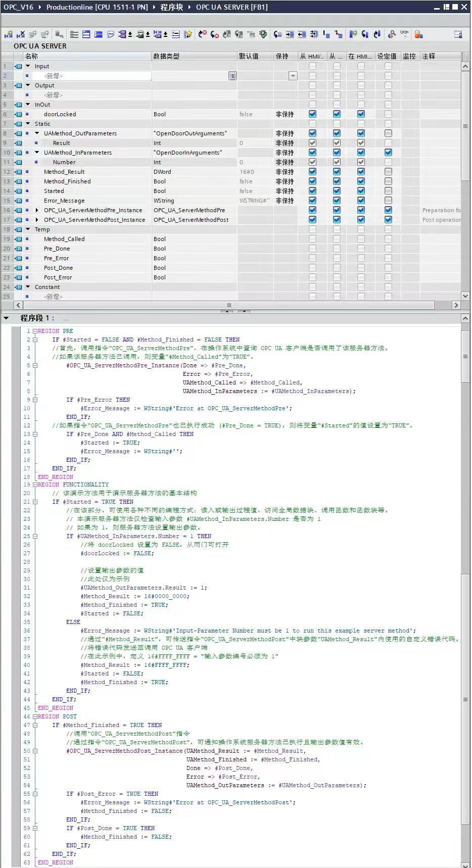Click the interface table horizontal scrollbar
This screenshot has height=868, width=472.
[x=229, y=305]
